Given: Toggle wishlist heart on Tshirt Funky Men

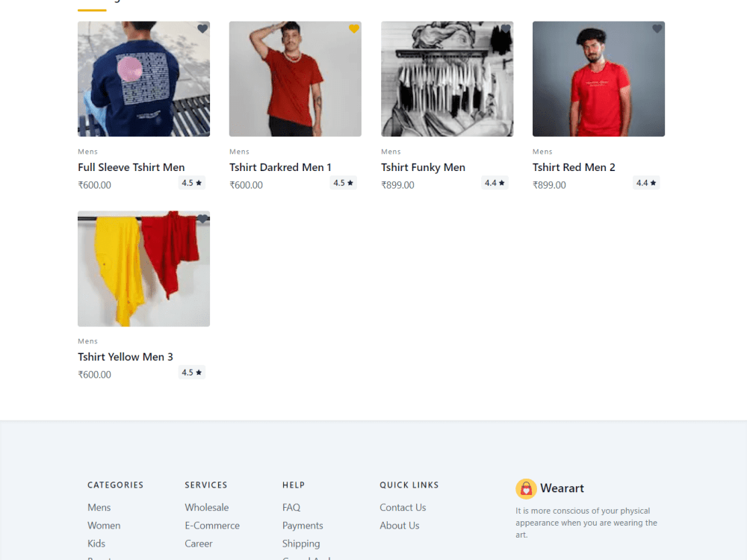Looking at the screenshot, I should (x=506, y=28).
